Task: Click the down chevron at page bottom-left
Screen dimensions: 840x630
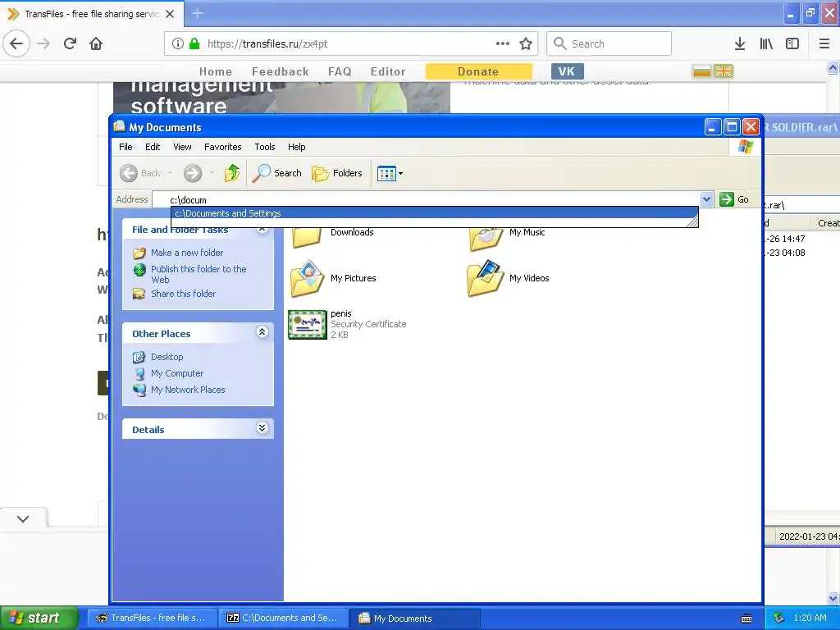Action: click(22, 518)
